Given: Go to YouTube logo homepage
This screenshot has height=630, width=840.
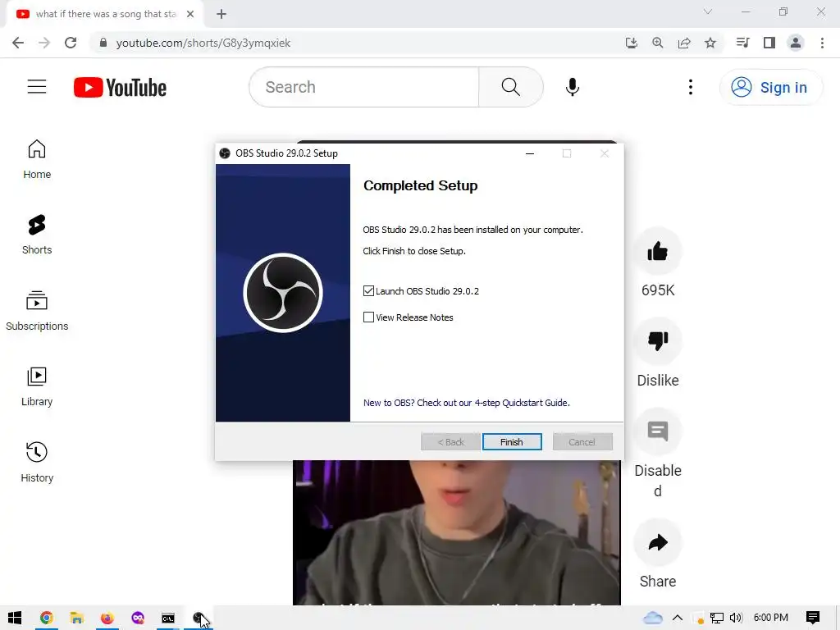Looking at the screenshot, I should pos(120,87).
